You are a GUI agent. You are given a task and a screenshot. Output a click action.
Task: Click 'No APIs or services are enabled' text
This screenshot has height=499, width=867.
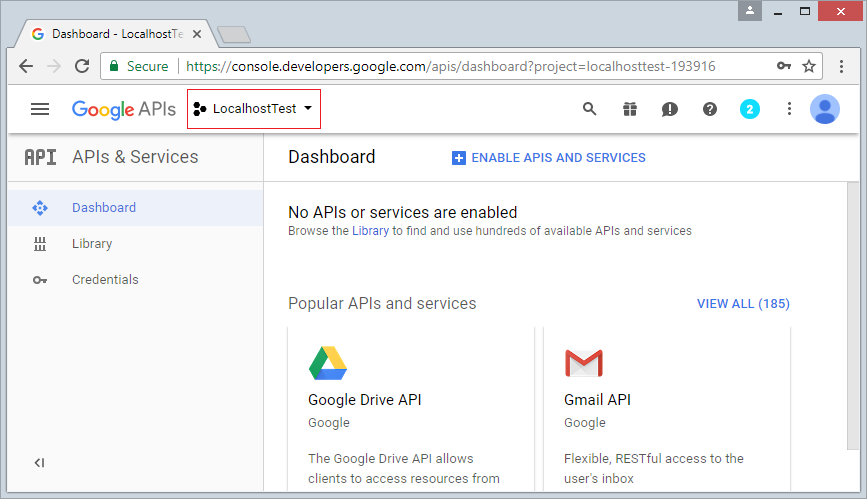(x=403, y=212)
